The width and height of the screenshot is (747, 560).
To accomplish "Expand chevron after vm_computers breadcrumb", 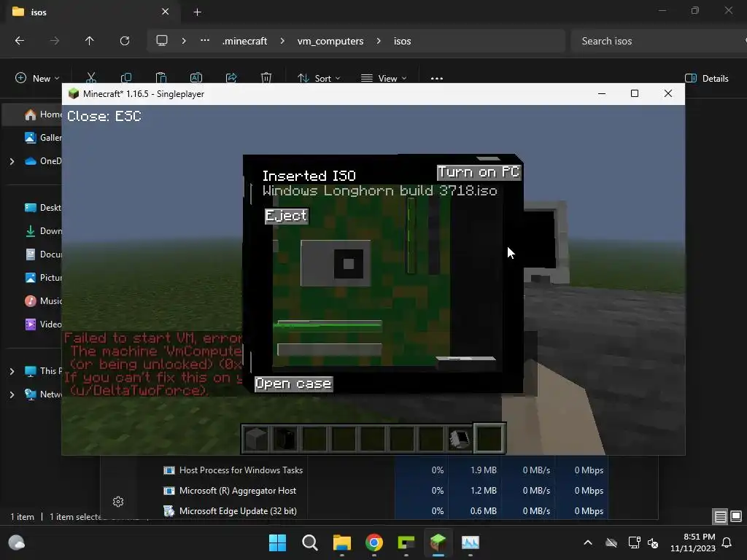I will click(379, 41).
